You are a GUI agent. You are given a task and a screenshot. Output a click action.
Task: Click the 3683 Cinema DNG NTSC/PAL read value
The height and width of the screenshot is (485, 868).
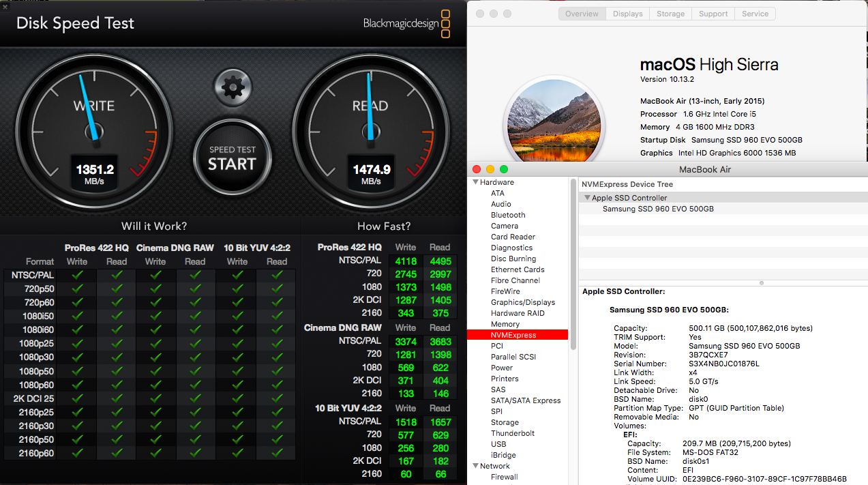440,341
